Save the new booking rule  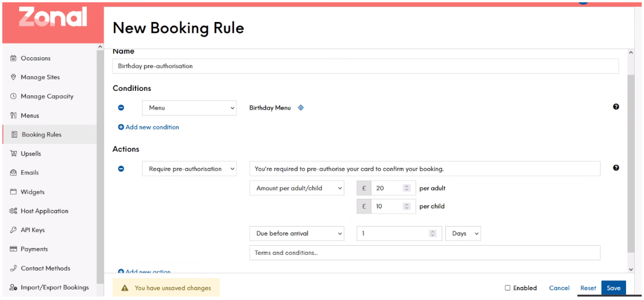[613, 288]
